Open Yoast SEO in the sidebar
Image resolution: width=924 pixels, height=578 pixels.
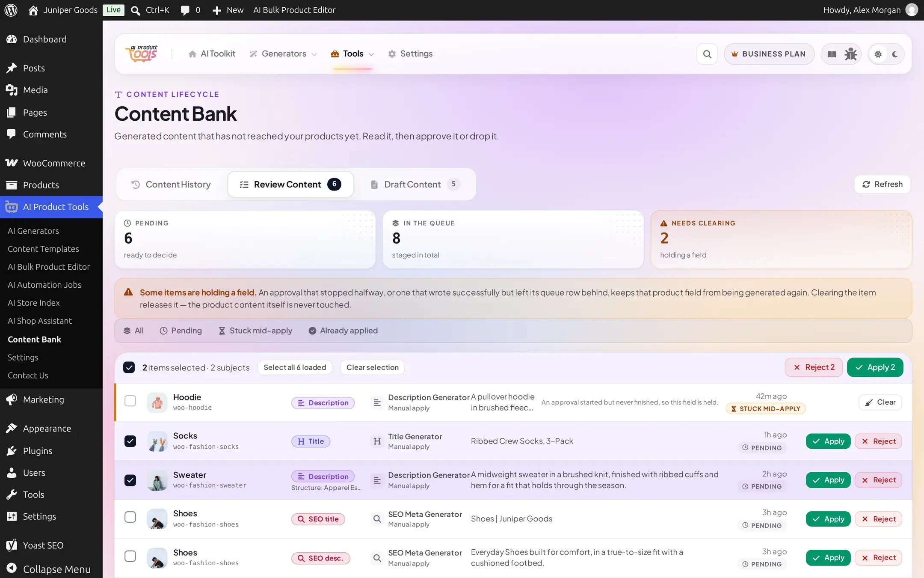pyautogui.click(x=51, y=545)
